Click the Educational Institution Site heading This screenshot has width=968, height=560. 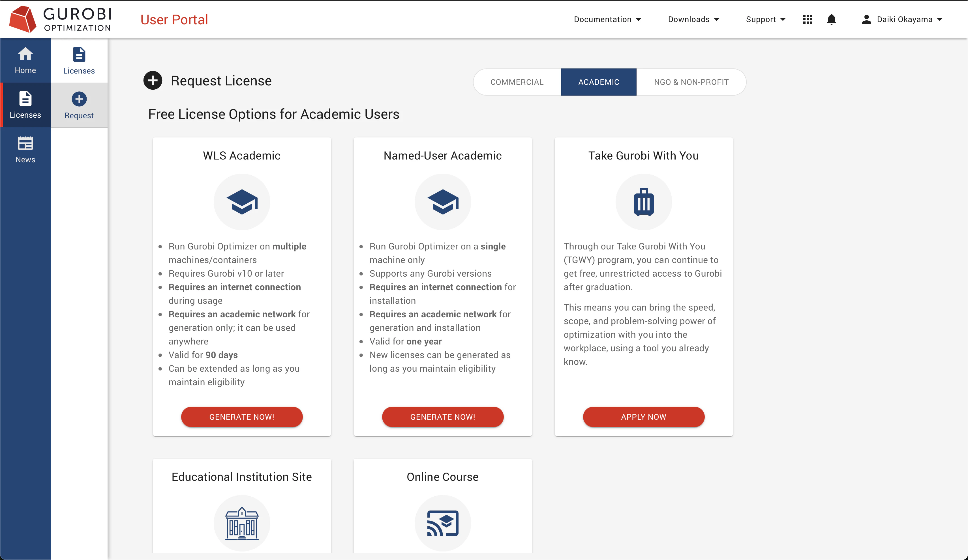pos(242,477)
